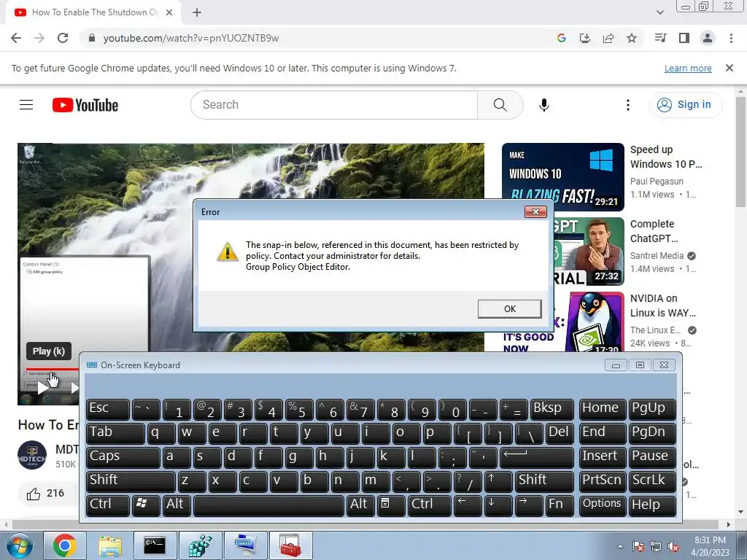
Task: Click the up arrow key on keyboard
Action: click(498, 481)
